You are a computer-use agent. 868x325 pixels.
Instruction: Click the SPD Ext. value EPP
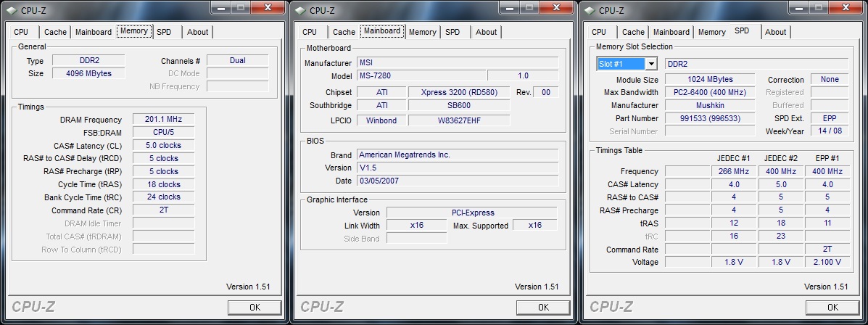[830, 118]
